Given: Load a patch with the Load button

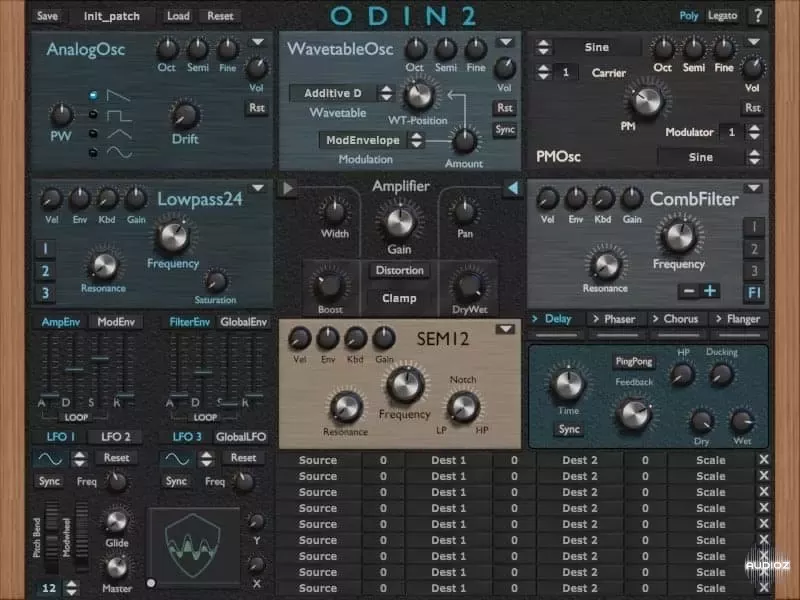Looking at the screenshot, I should tap(178, 16).
